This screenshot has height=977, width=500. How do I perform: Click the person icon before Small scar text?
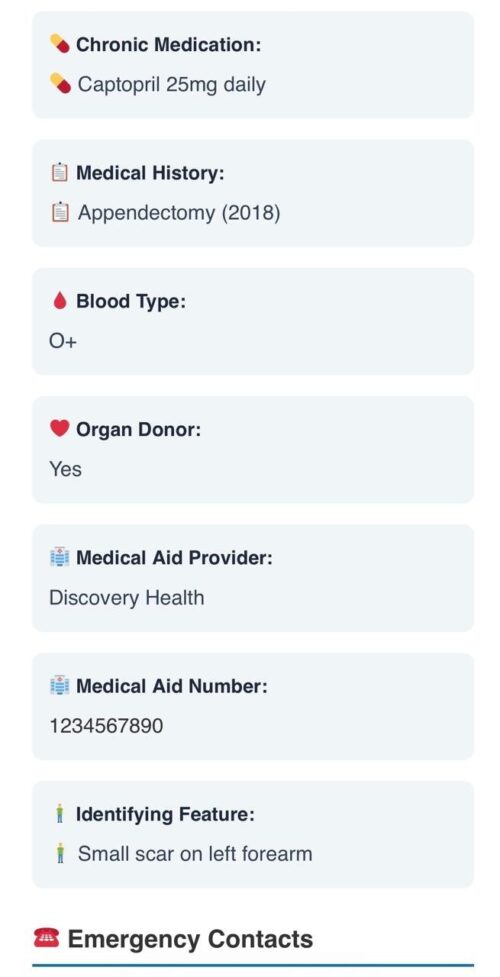[60, 853]
